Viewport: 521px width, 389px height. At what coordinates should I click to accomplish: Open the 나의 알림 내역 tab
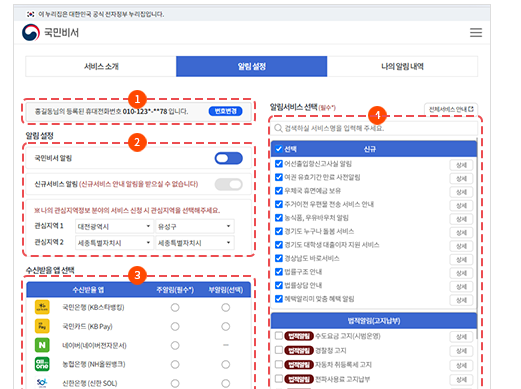(402, 66)
